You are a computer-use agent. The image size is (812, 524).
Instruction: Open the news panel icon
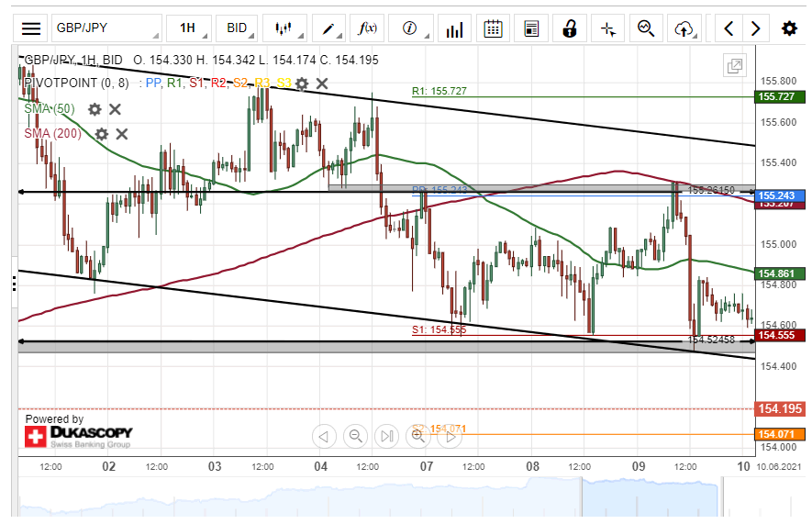[x=531, y=28]
